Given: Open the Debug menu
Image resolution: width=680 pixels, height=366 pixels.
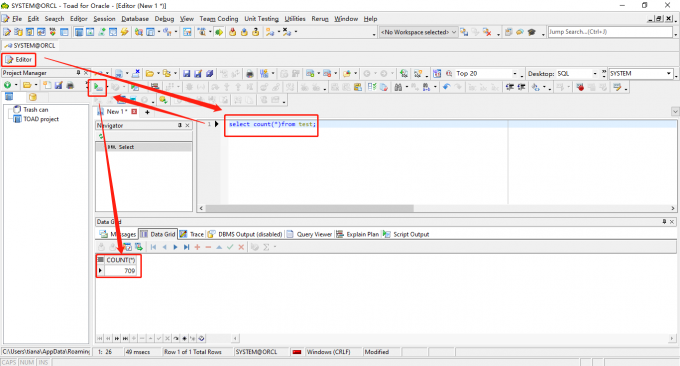Looking at the screenshot, I should pyautogui.click(x=164, y=19).
